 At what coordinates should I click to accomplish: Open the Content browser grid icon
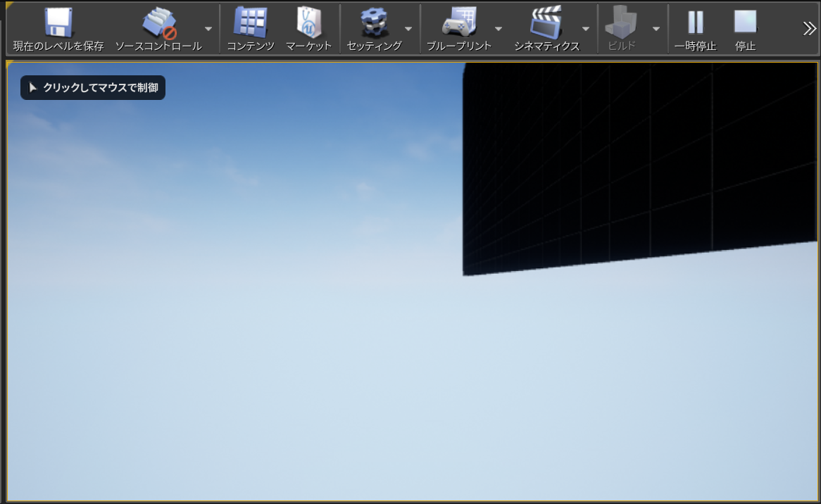coord(250,23)
